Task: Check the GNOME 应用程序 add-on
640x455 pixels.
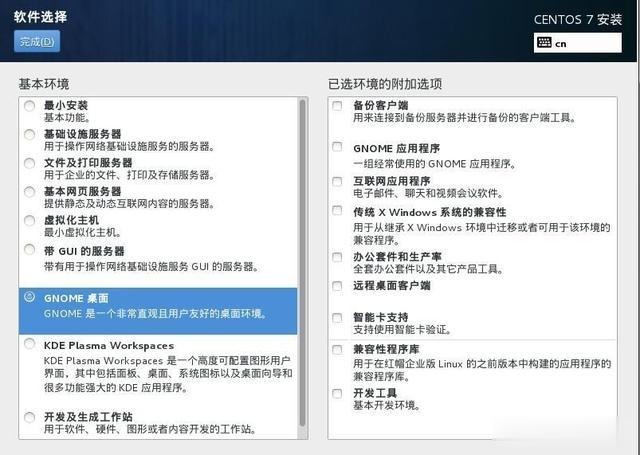Action: (337, 146)
